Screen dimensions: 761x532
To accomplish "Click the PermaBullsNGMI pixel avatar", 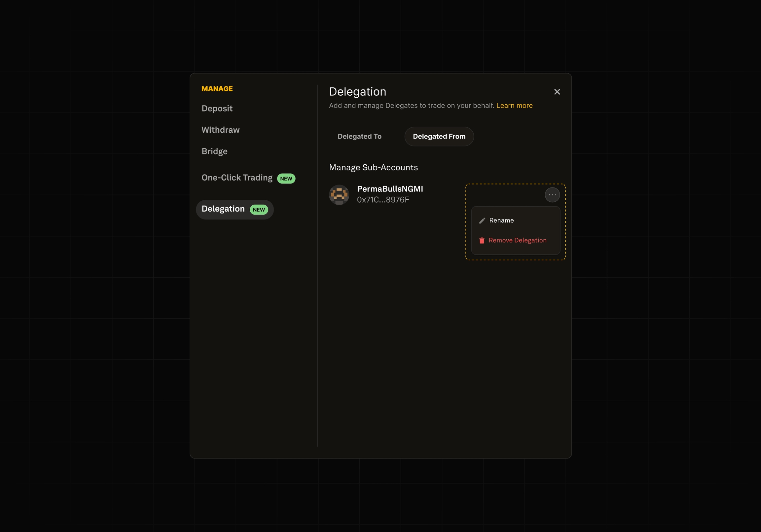I will pyautogui.click(x=339, y=195).
